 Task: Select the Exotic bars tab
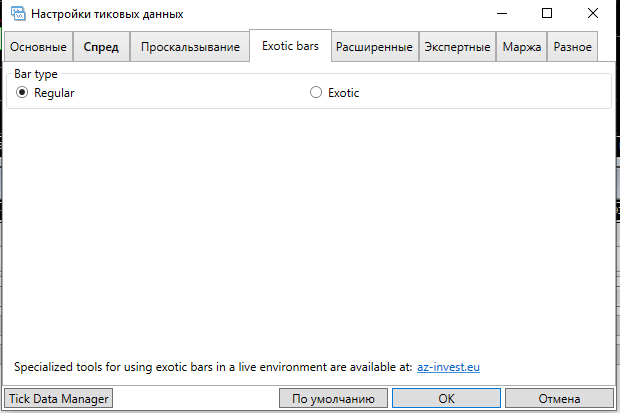(290, 46)
